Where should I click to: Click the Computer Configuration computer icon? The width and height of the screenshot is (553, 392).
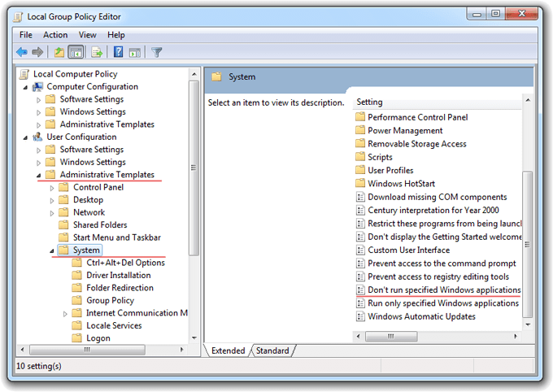click(37, 87)
